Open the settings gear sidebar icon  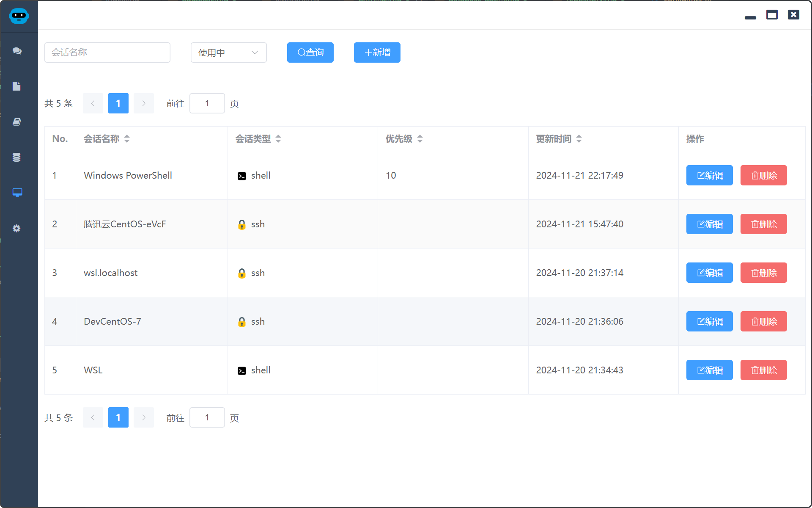tap(16, 229)
